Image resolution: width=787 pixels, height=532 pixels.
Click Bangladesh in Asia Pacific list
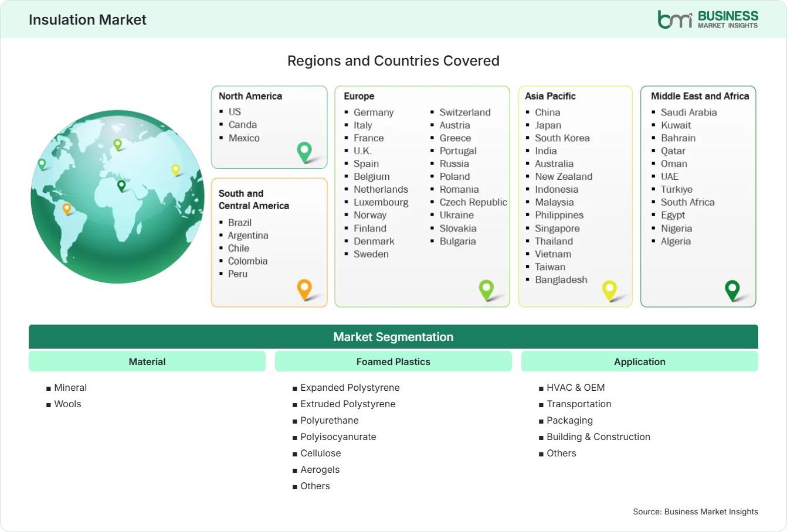pos(561,280)
